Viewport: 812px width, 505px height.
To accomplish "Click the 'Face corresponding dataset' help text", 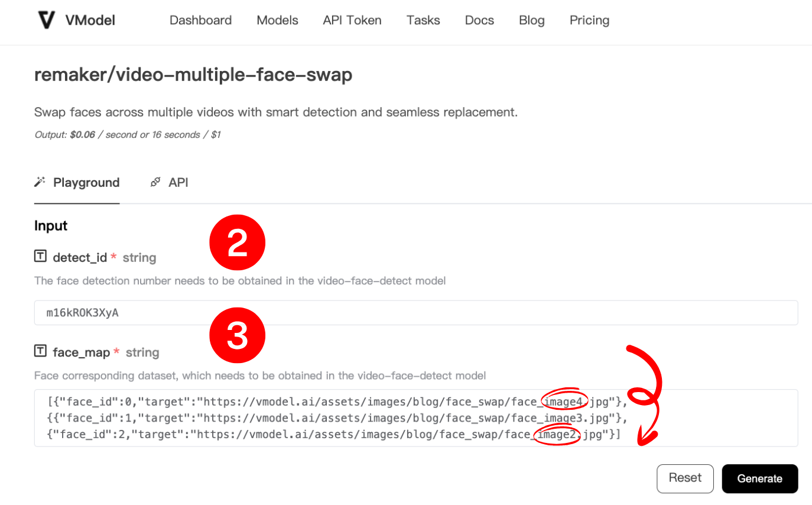I will [260, 375].
